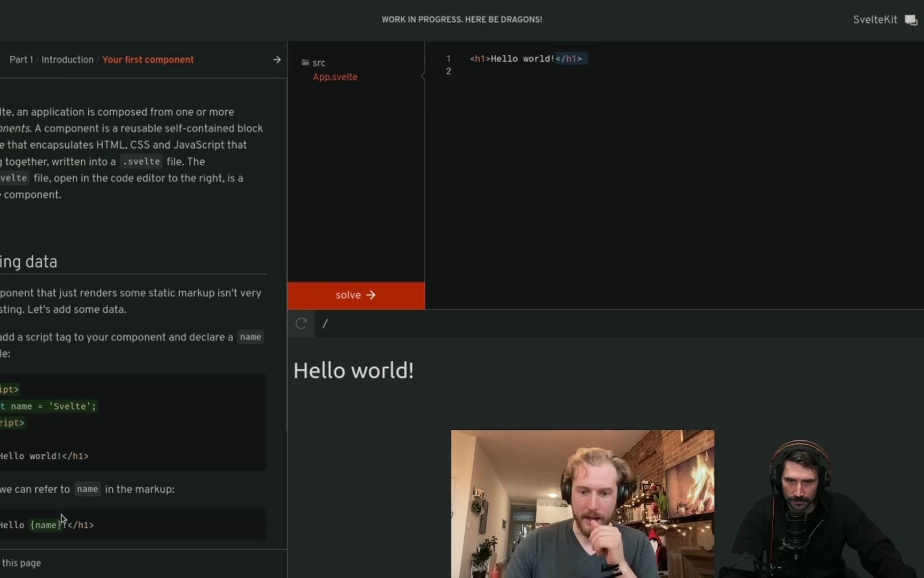Click the next-page arrow in the breadcrumb bar
924x578 pixels.
pos(276,59)
